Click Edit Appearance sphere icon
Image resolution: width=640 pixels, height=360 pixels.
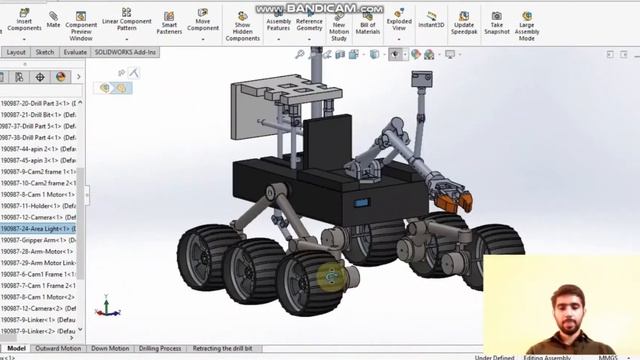point(416,54)
